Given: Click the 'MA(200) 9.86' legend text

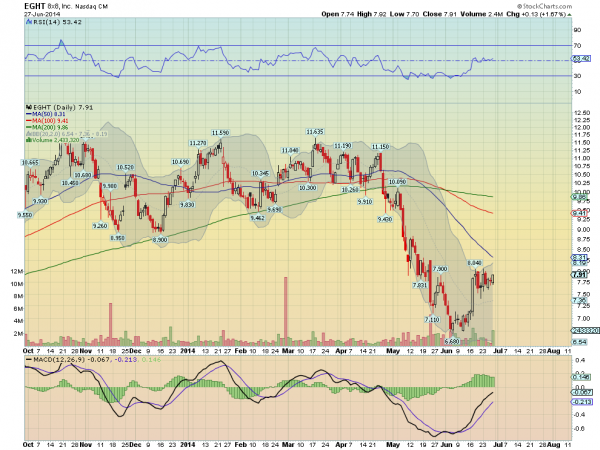Looking at the screenshot, I should [x=50, y=127].
